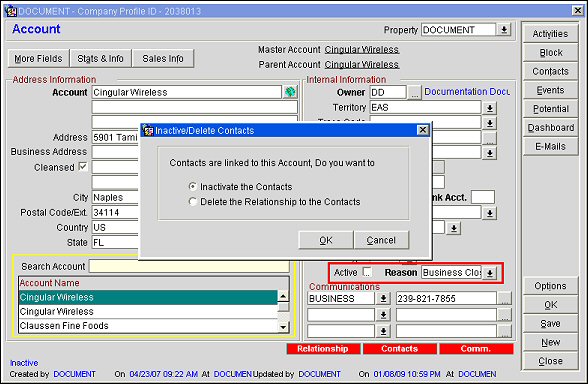Click ellipsis button next to phone 239-821-7855

pos(505,298)
